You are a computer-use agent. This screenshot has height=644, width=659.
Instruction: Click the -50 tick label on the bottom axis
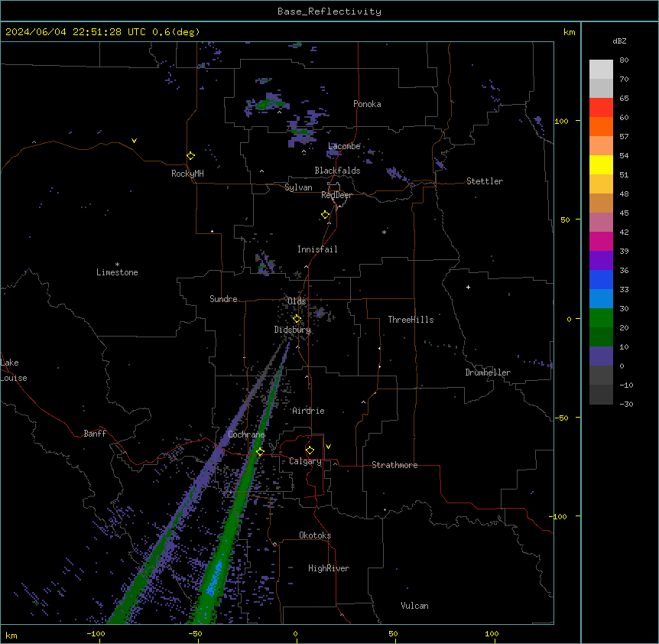[x=195, y=633]
